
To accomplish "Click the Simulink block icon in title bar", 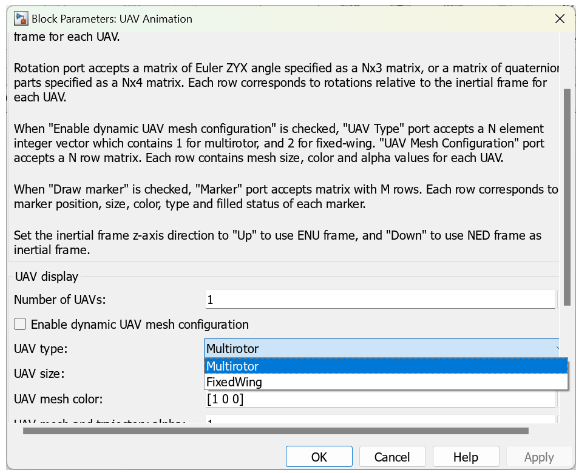I will (21, 18).
